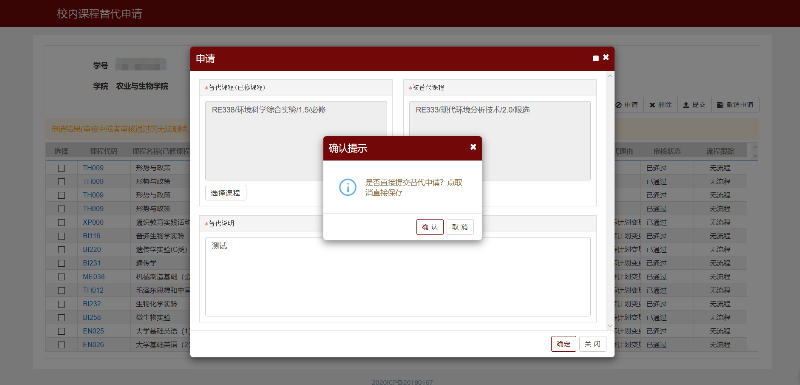Tick the checkbox for the XP000 row
The height and width of the screenshot is (385, 800).
click(x=61, y=222)
